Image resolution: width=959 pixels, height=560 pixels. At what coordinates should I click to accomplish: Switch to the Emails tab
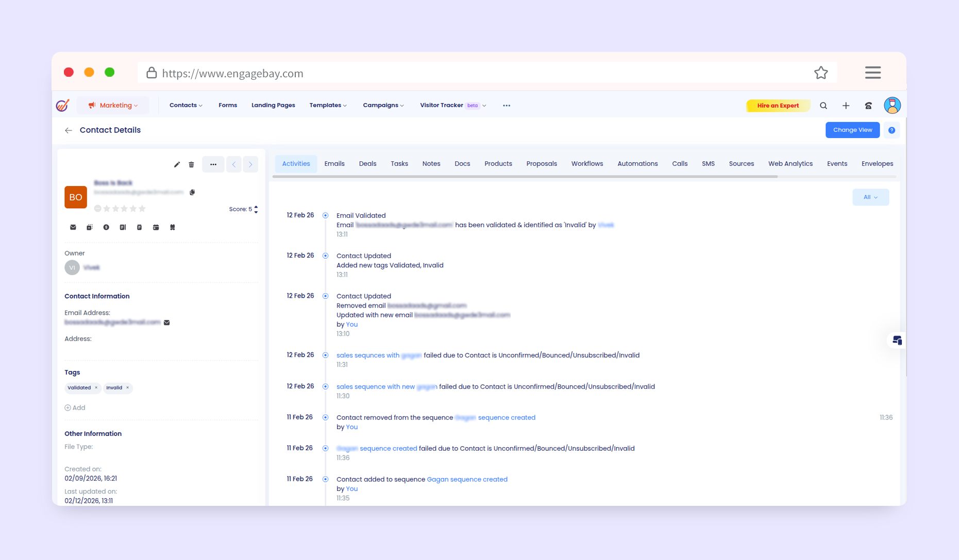click(x=334, y=164)
